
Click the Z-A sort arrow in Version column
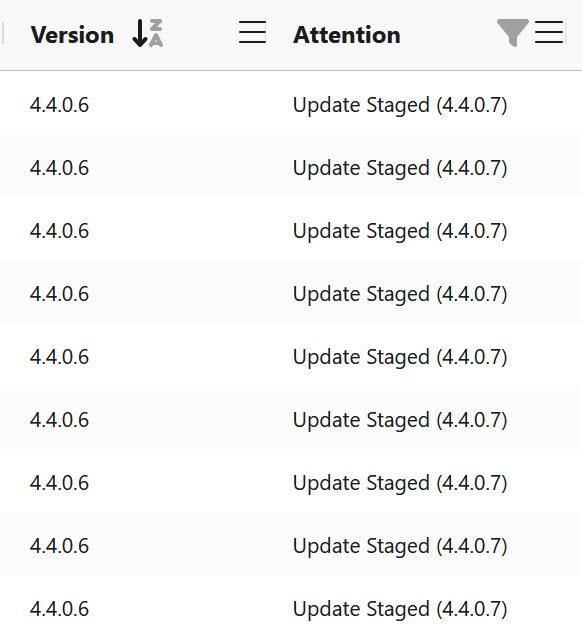147,33
